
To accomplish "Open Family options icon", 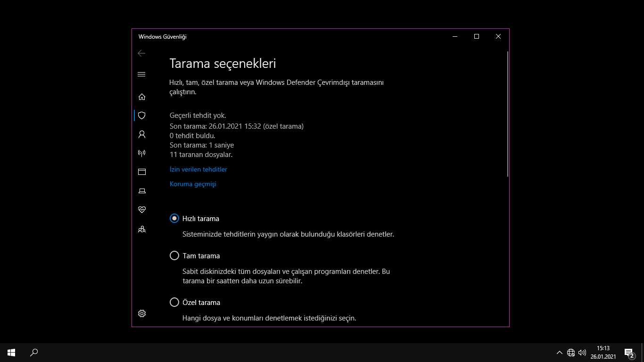I will pyautogui.click(x=141, y=229).
